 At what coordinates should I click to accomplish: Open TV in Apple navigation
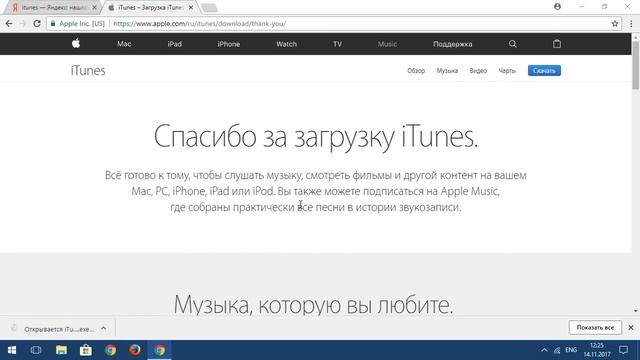click(337, 44)
